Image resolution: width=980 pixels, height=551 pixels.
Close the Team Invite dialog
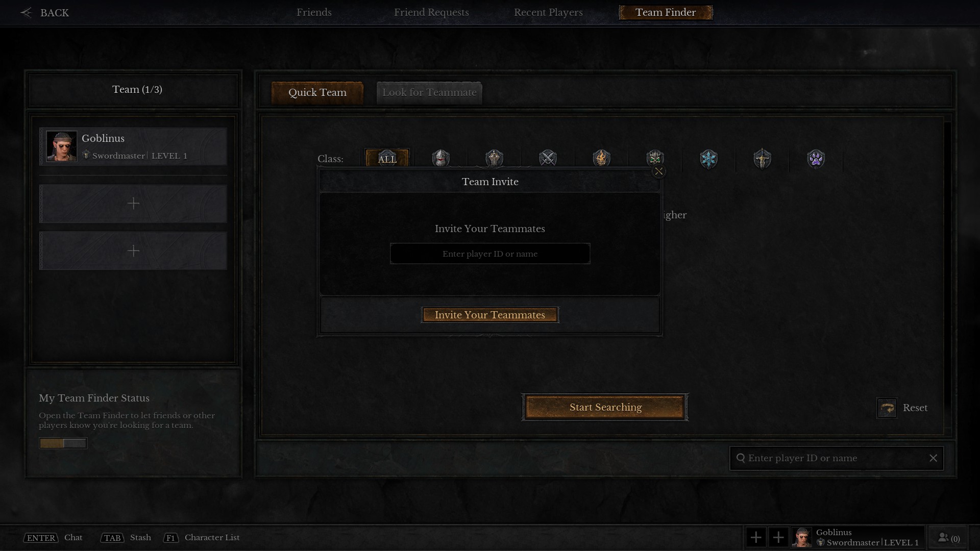(x=658, y=171)
